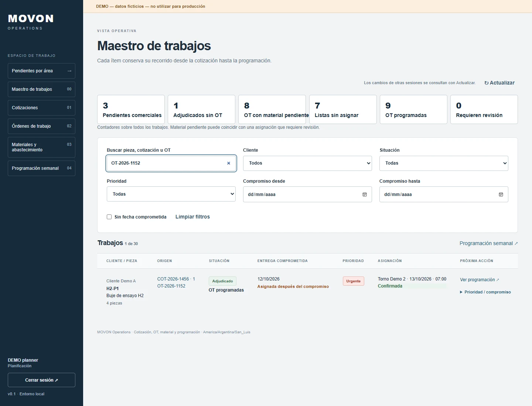532x406 pixels.
Task: Open the Ver programación link
Action: pyautogui.click(x=480, y=280)
